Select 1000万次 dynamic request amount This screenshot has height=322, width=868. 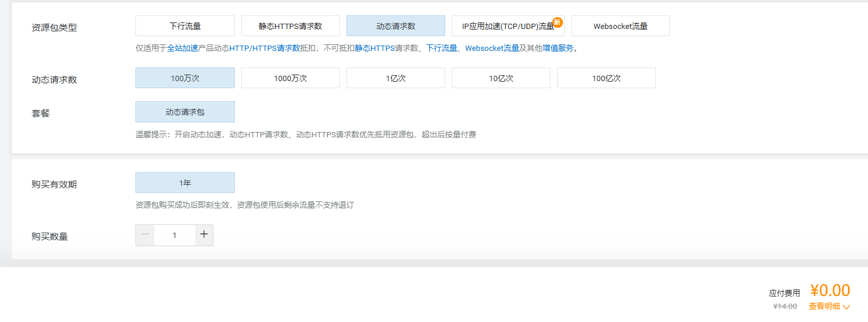click(290, 78)
